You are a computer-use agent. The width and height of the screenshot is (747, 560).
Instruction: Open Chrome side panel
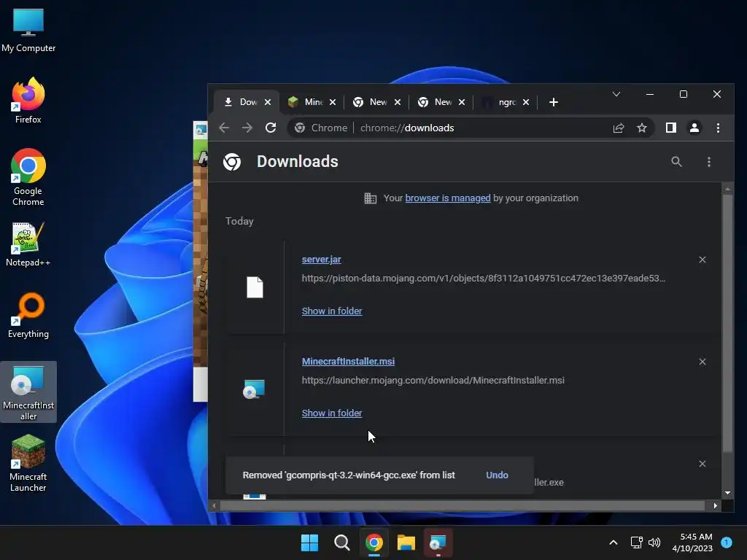click(671, 128)
